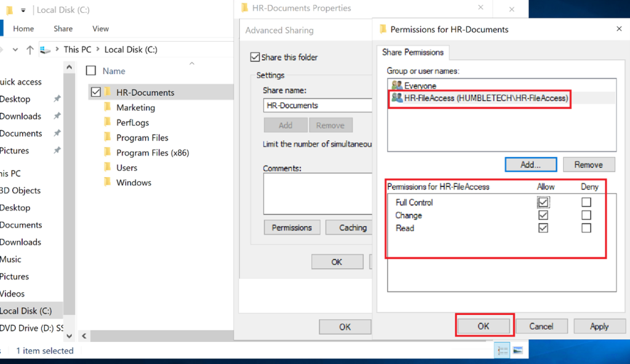Screen dimensions: 630x364
Task: Uncheck the Share this folder checkbox
Action: pos(255,57)
